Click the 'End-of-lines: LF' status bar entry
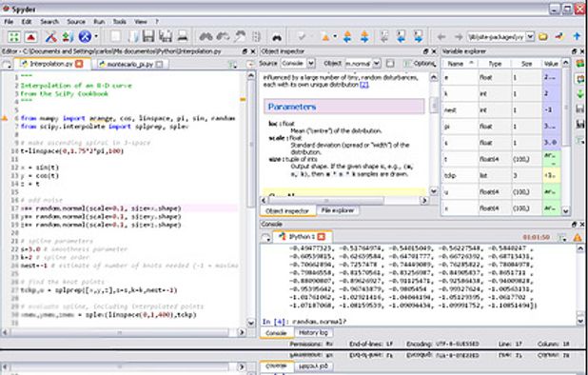The height and width of the screenshot is (375, 588). 371,344
